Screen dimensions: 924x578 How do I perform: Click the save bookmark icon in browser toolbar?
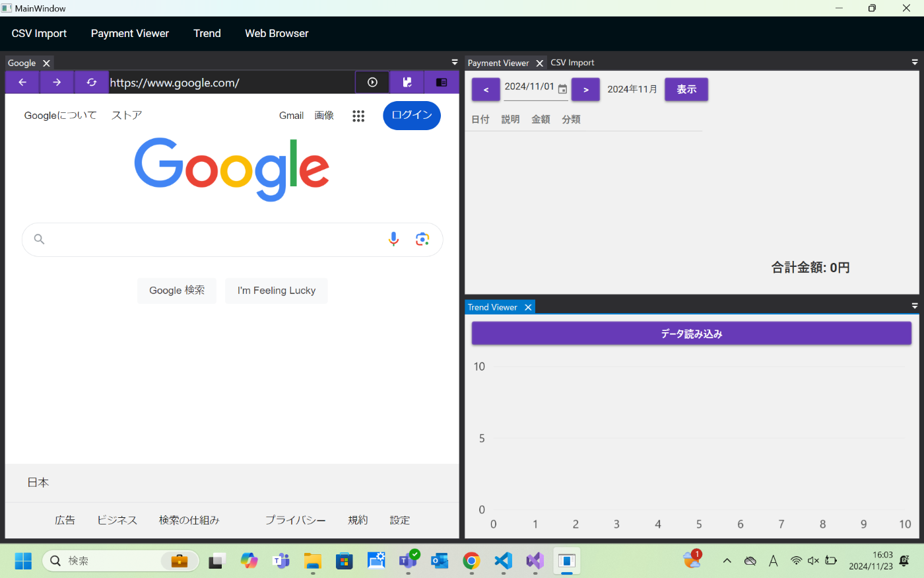pyautogui.click(x=407, y=83)
